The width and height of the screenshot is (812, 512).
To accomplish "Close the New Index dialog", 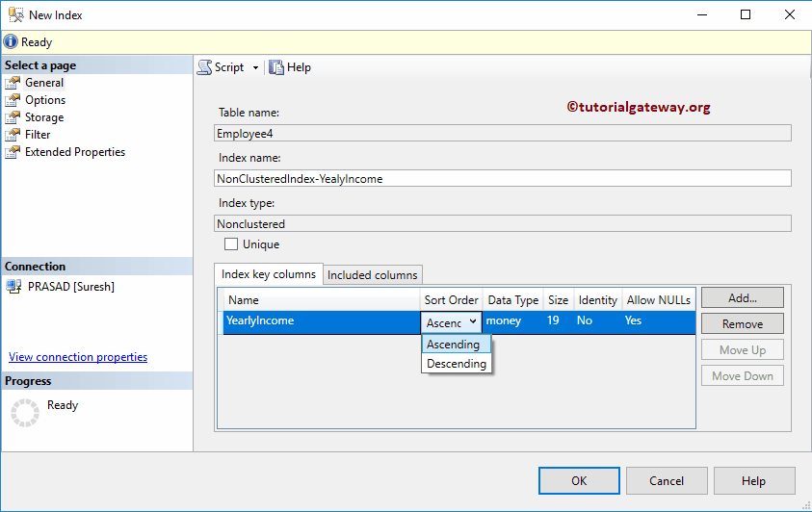I will click(790, 14).
